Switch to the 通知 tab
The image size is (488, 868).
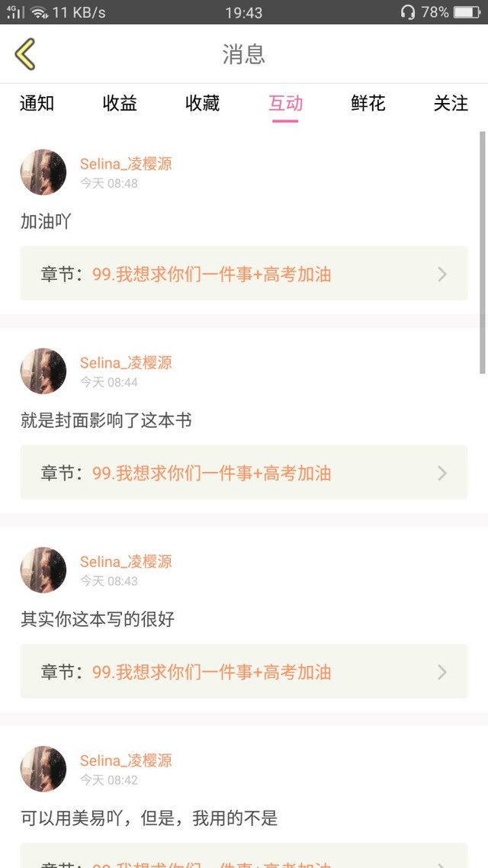point(37,104)
